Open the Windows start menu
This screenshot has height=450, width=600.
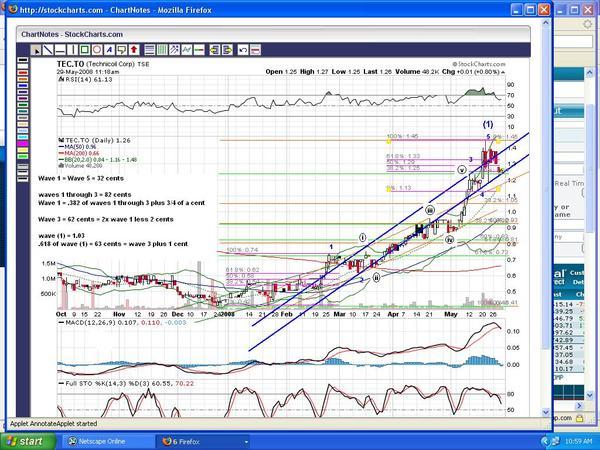(27, 441)
